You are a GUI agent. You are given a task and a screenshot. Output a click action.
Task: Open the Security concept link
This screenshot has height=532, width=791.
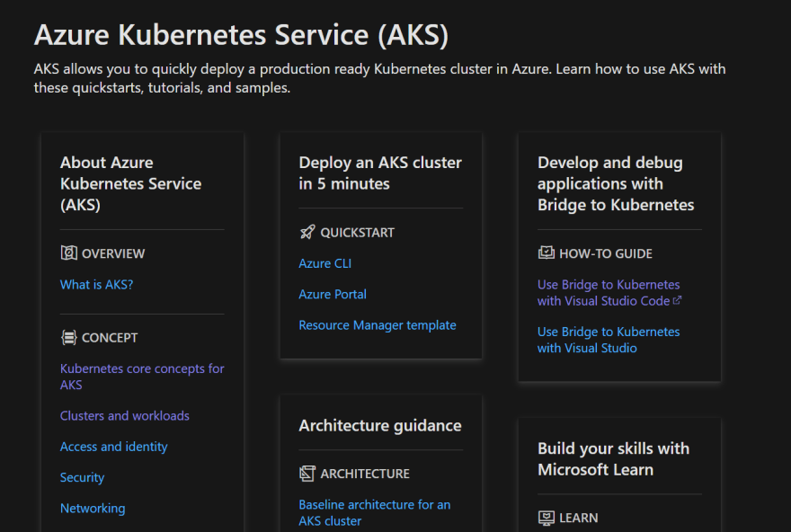[82, 477]
